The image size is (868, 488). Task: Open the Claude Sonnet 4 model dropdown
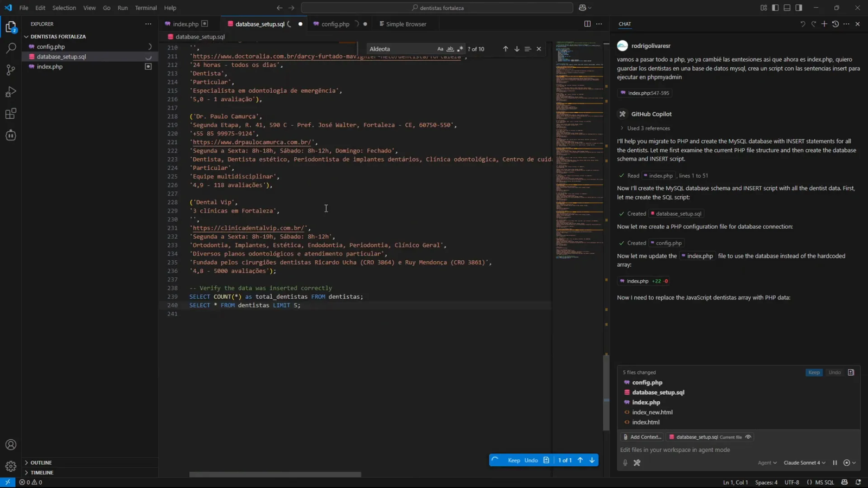[x=803, y=463]
